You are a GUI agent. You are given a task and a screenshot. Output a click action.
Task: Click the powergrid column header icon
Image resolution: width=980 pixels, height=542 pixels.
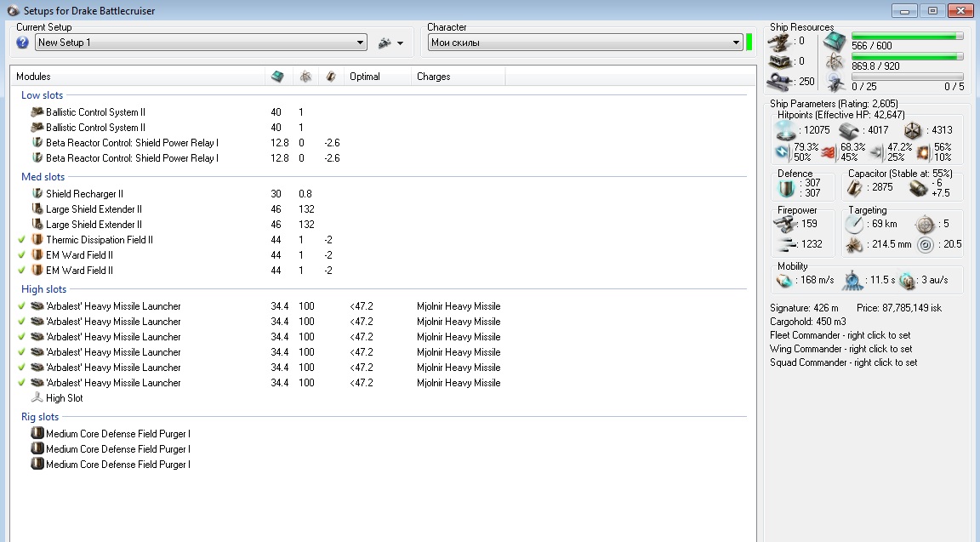click(305, 77)
